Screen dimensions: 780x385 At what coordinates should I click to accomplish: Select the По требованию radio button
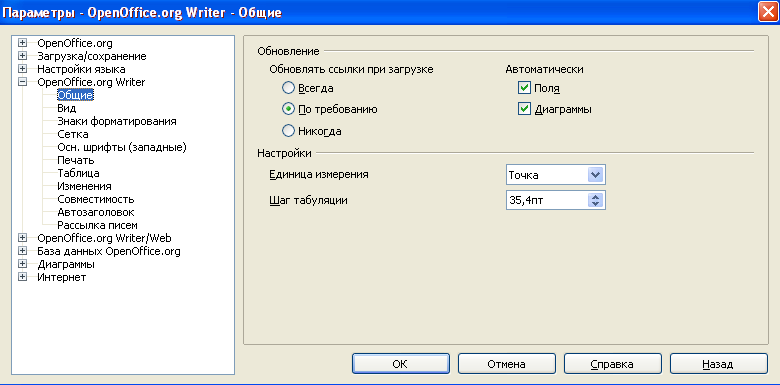click(x=288, y=109)
